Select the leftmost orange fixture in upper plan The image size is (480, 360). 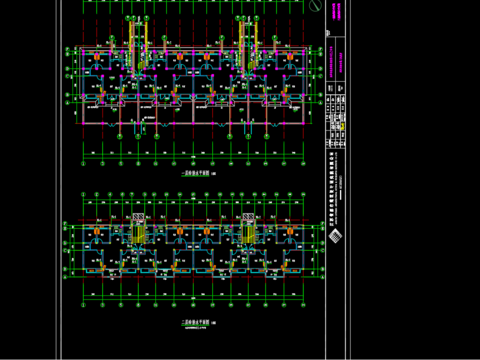(97, 57)
